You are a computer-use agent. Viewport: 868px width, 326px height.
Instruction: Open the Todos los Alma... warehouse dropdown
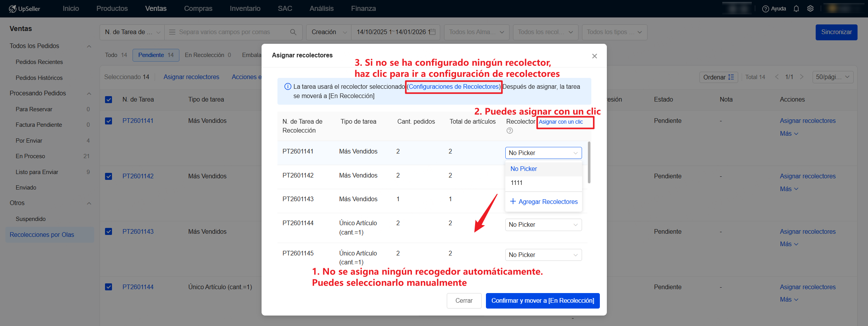click(477, 32)
